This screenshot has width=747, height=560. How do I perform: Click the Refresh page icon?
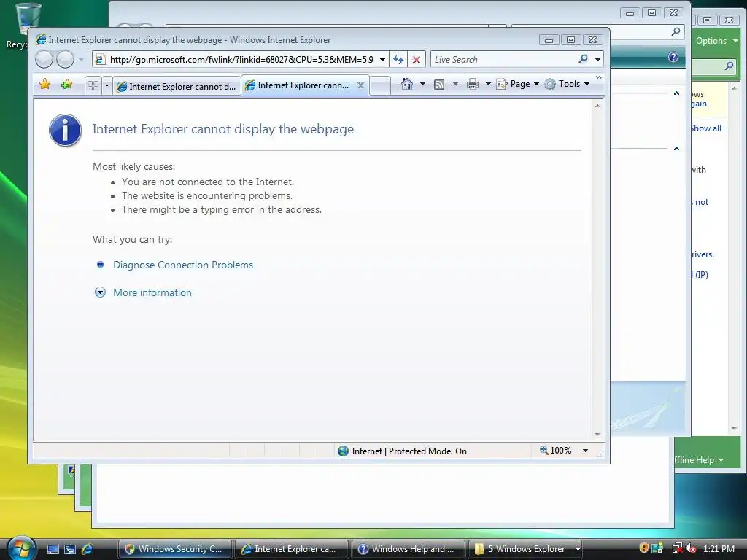click(x=398, y=60)
